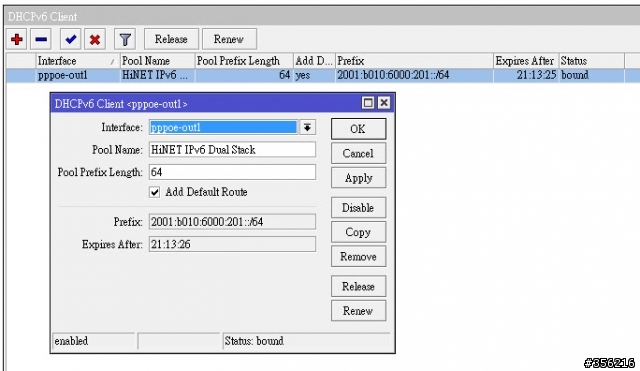Click the Status column header
Screen dimensions: 640x371
(591, 61)
